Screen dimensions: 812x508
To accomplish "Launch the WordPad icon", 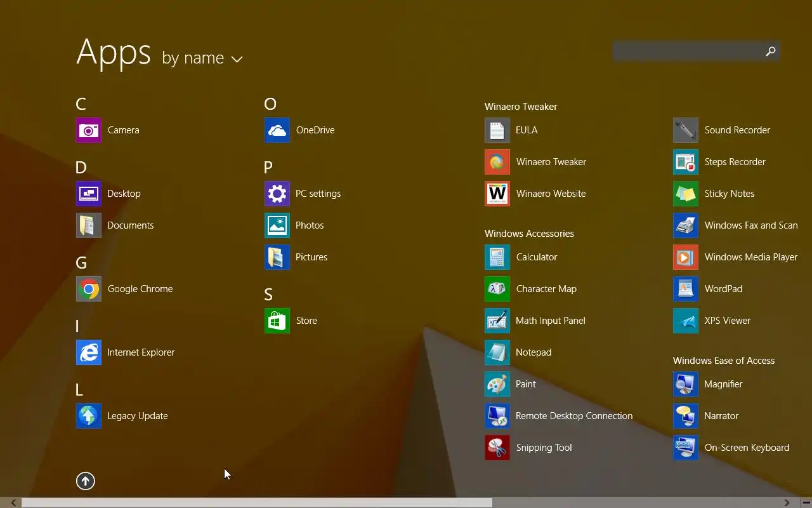I will (686, 289).
